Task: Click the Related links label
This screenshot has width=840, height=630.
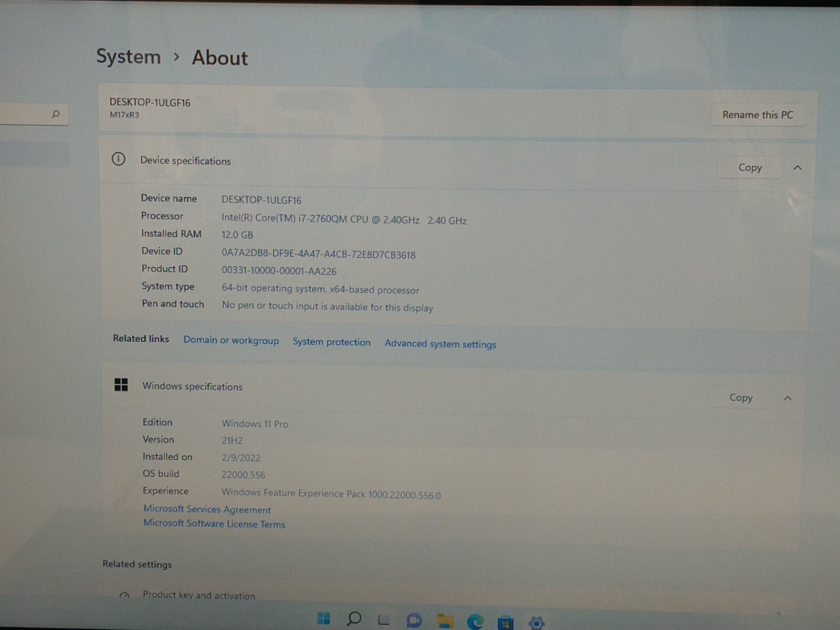Action: pyautogui.click(x=141, y=339)
